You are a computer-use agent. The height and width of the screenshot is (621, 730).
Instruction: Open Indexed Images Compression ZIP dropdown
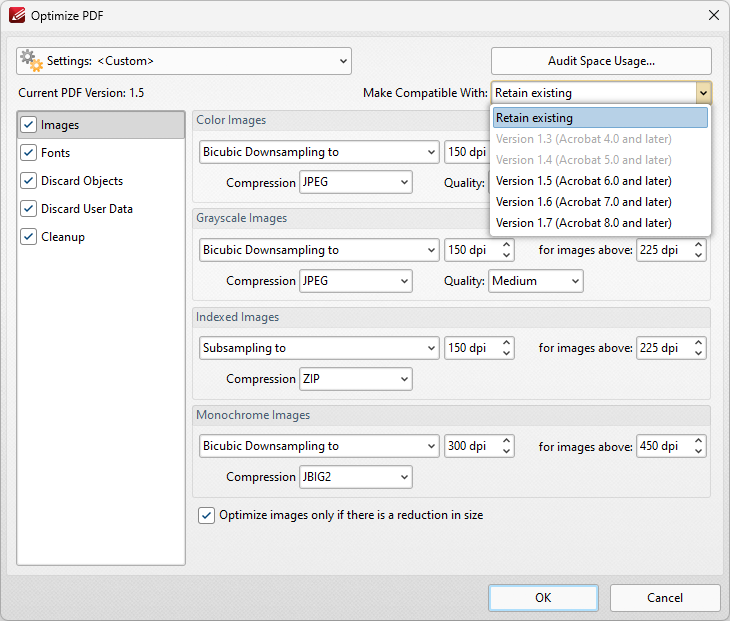click(x=356, y=379)
